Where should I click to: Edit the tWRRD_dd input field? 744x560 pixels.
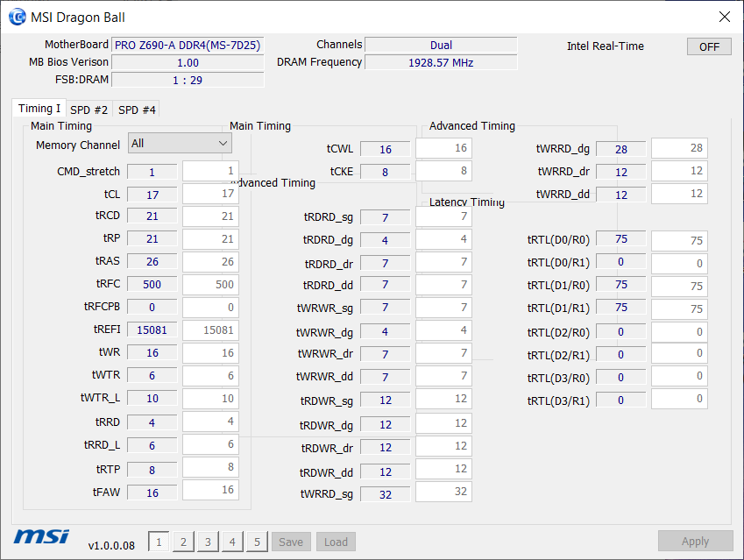pyautogui.click(x=679, y=194)
